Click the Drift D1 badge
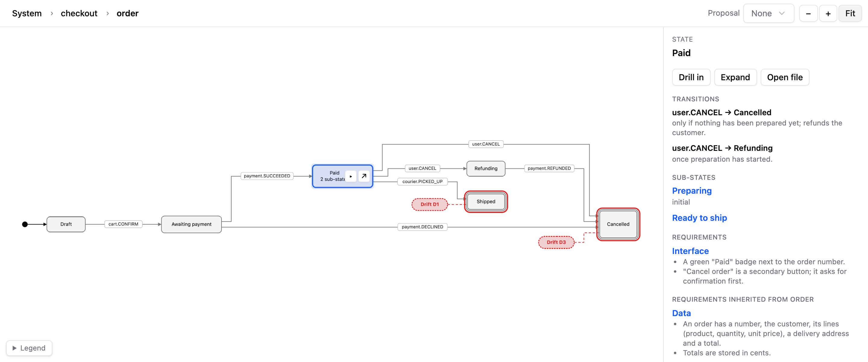Viewport: 868px width, 362px height. [x=429, y=205]
